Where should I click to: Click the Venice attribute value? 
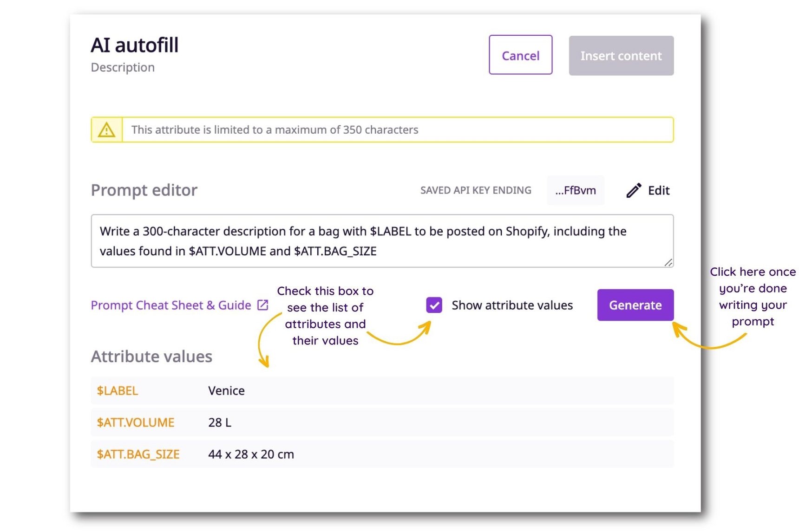click(x=226, y=391)
